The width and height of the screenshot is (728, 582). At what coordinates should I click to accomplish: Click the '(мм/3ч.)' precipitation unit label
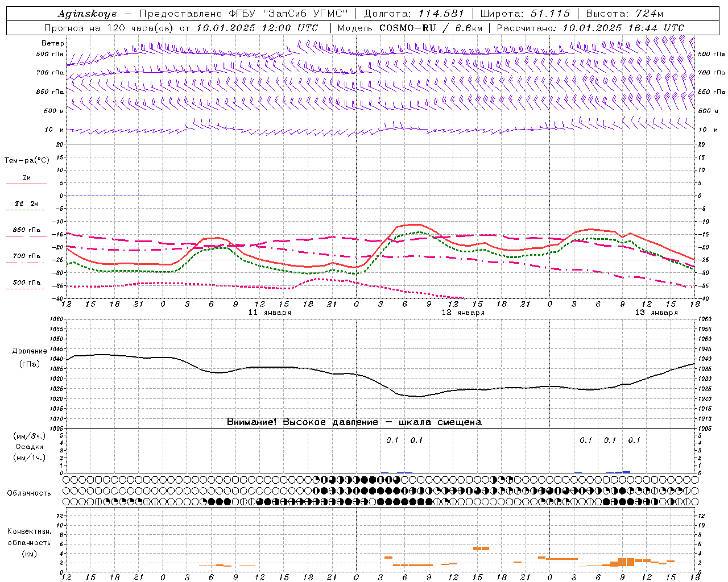30,436
